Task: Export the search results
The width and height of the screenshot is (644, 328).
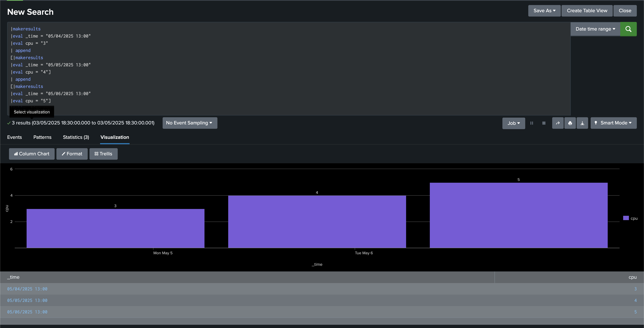Action: click(x=582, y=123)
